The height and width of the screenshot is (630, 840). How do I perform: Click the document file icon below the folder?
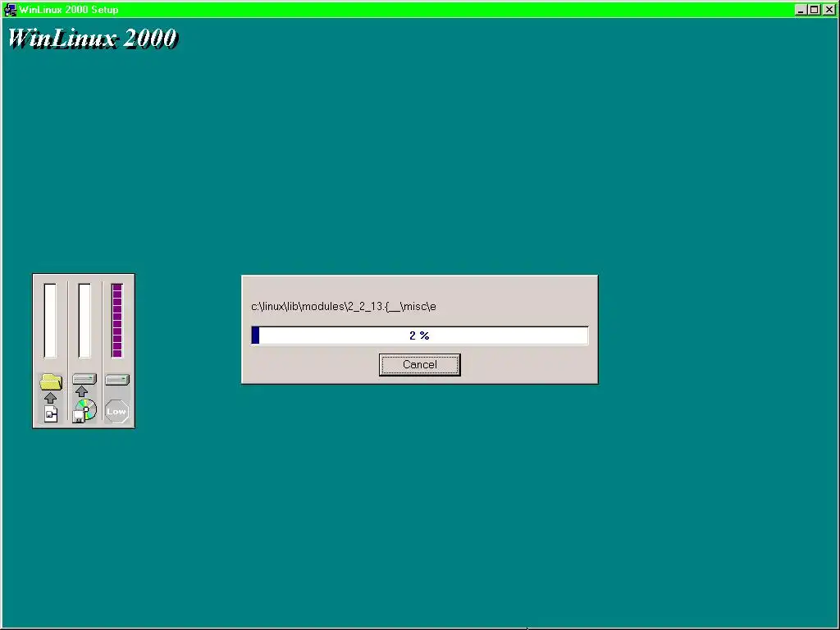click(51, 414)
